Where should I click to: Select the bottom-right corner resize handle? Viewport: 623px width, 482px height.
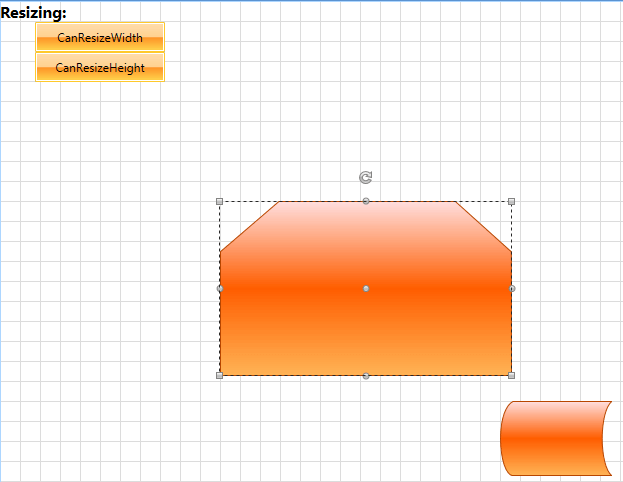point(511,376)
